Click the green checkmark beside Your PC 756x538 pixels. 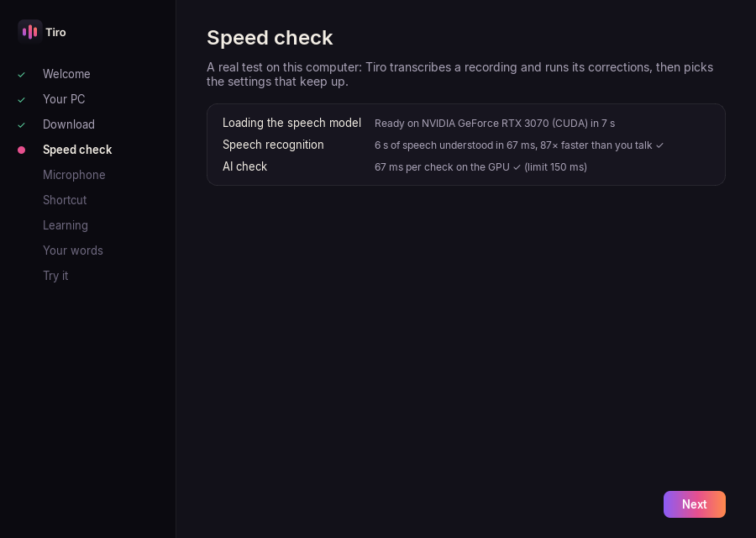point(21,100)
